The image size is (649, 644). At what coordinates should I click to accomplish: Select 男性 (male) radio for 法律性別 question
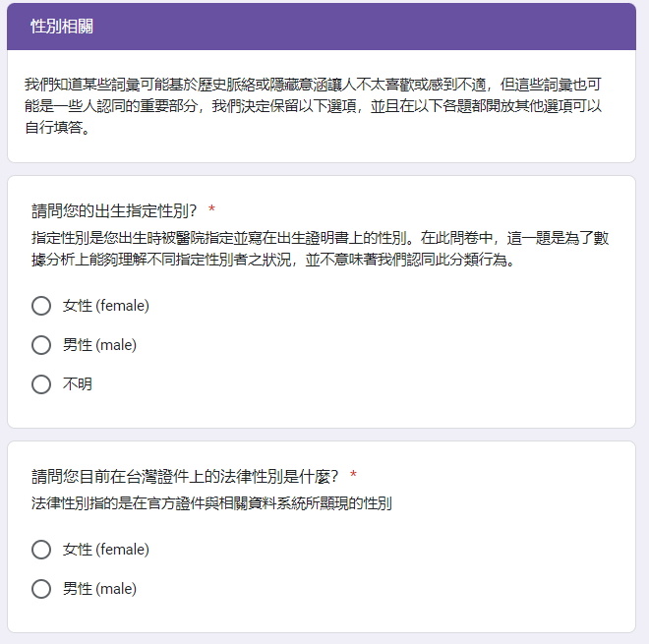coord(41,589)
